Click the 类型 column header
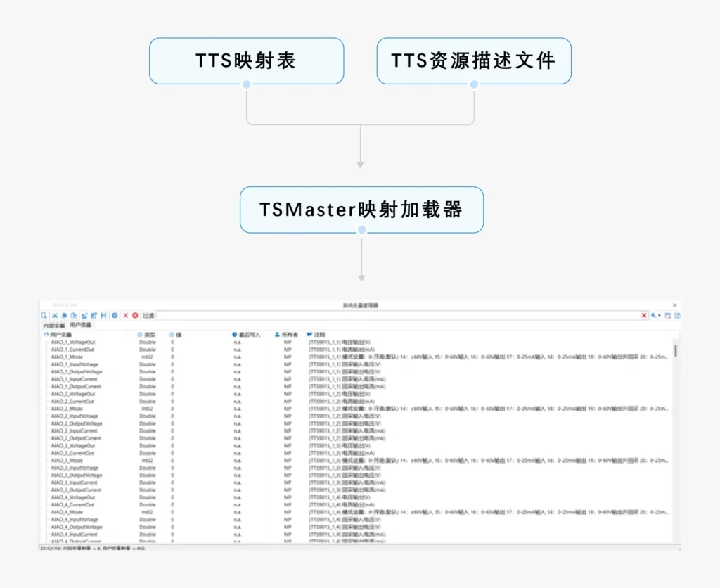This screenshot has width=720, height=588. pyautogui.click(x=148, y=335)
